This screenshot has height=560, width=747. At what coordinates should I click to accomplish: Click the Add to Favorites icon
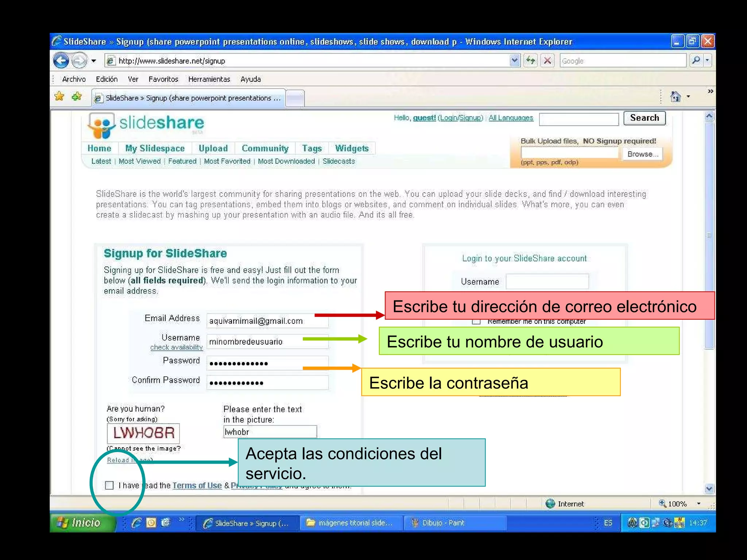77,97
